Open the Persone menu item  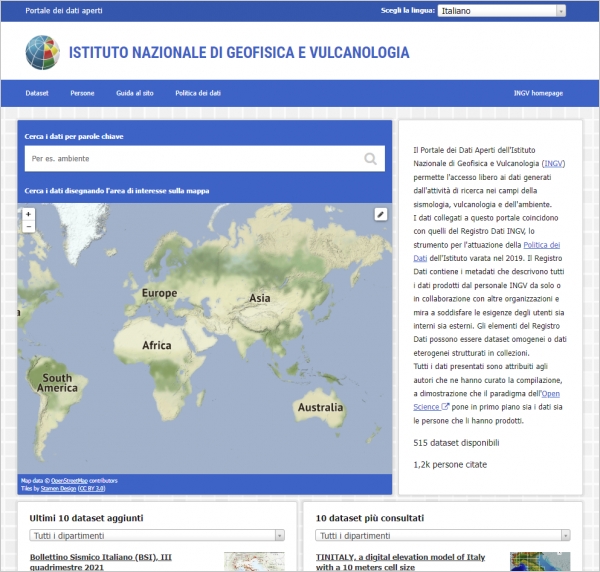82,93
